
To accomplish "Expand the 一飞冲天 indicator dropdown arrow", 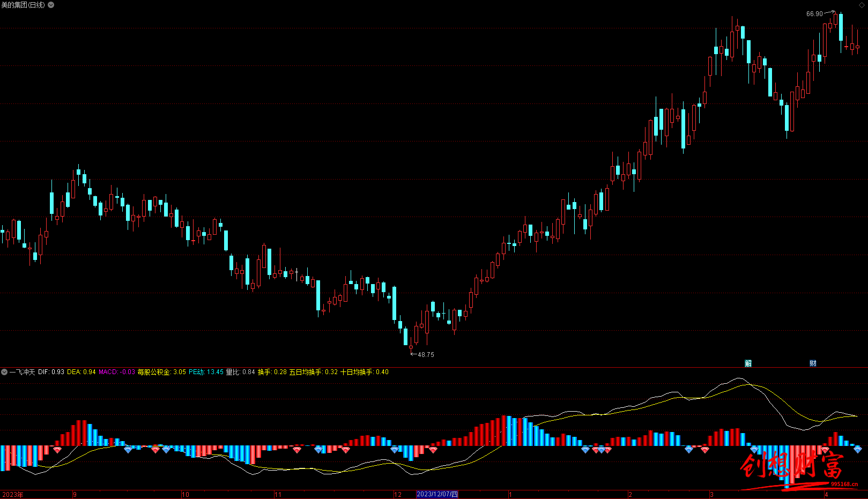I will coord(4,372).
